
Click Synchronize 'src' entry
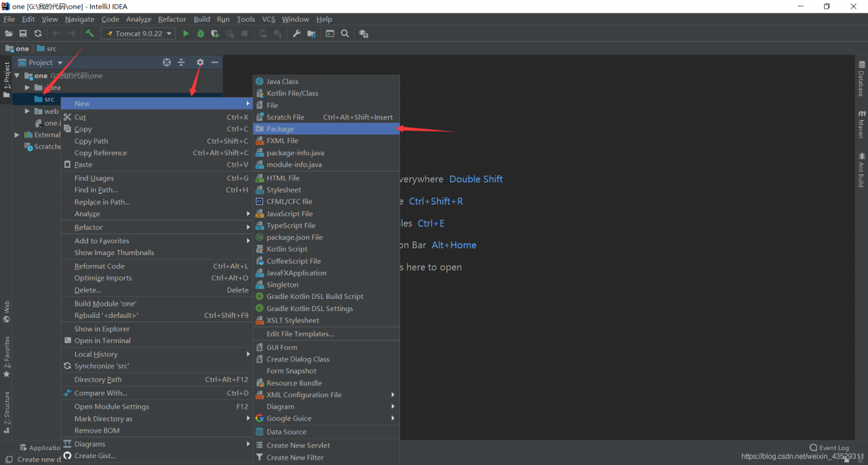pyautogui.click(x=157, y=366)
